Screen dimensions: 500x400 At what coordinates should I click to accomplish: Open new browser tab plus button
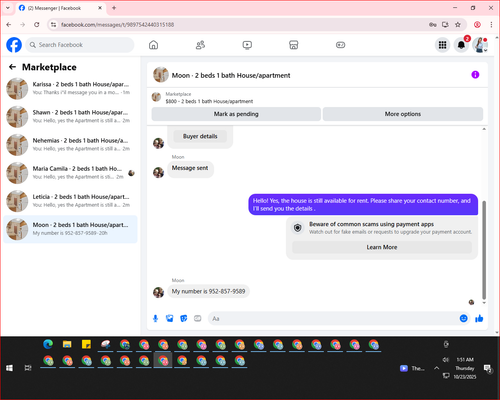(114, 8)
